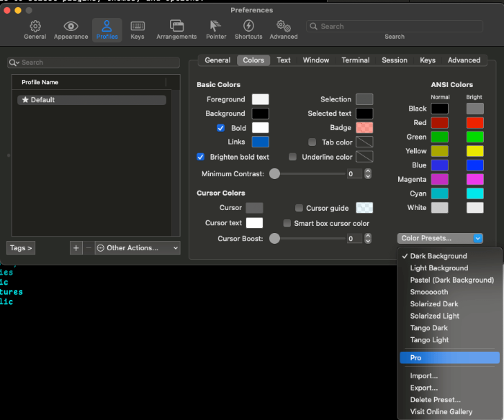The height and width of the screenshot is (420, 504).
Task: Click the plus icon to add profile
Action: 76,248
